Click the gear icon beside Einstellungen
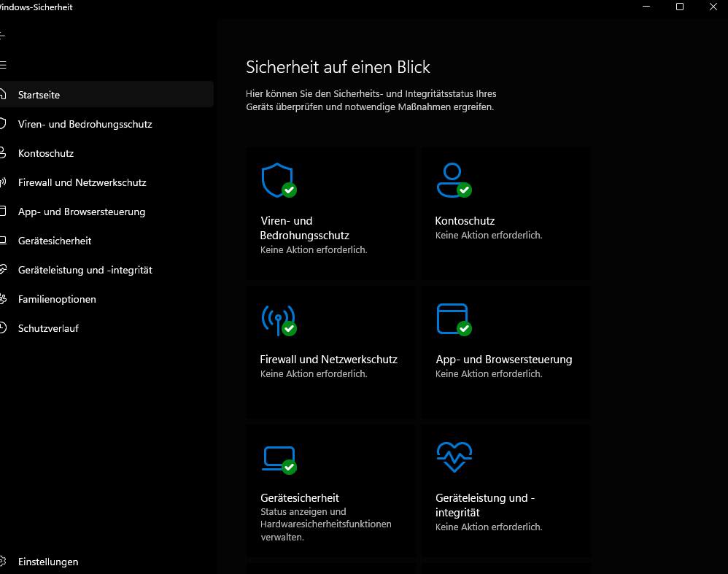Image resolution: width=728 pixels, height=574 pixels. pyautogui.click(x=2, y=562)
